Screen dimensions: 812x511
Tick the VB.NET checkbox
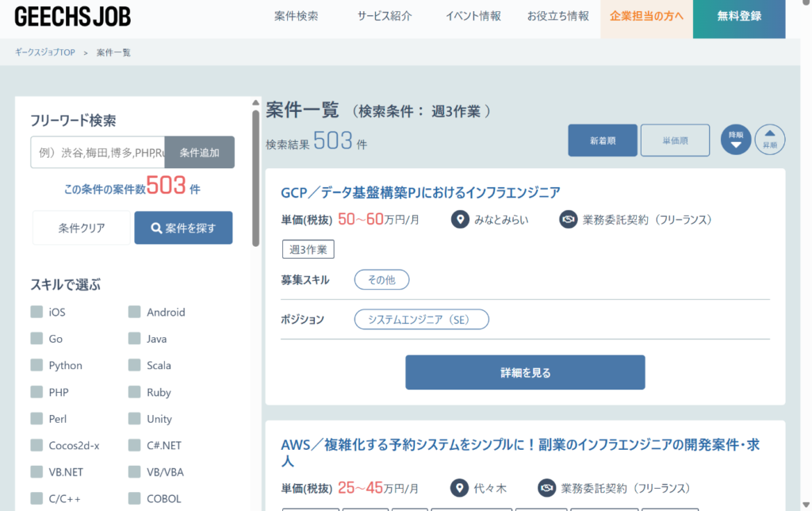tap(36, 471)
